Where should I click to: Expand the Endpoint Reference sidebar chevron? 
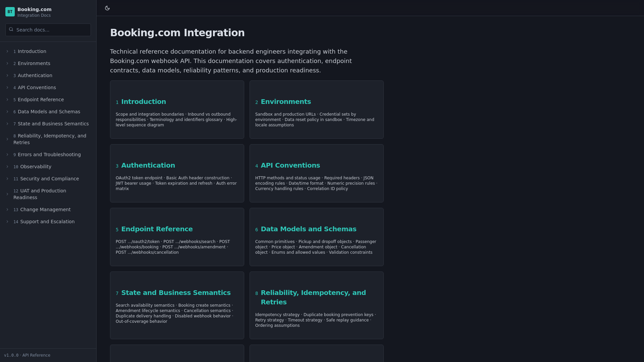[x=7, y=100]
